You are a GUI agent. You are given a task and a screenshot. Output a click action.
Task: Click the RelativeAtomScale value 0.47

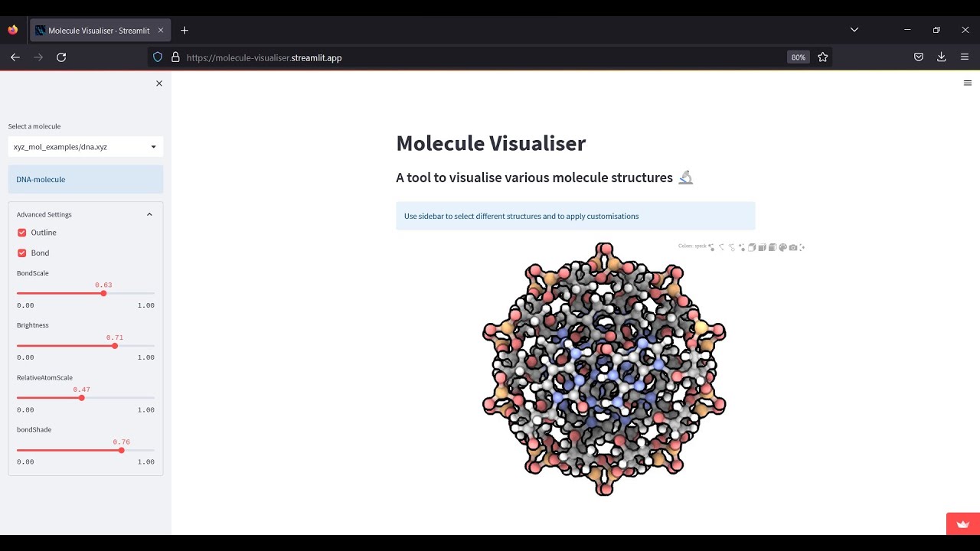82,390
